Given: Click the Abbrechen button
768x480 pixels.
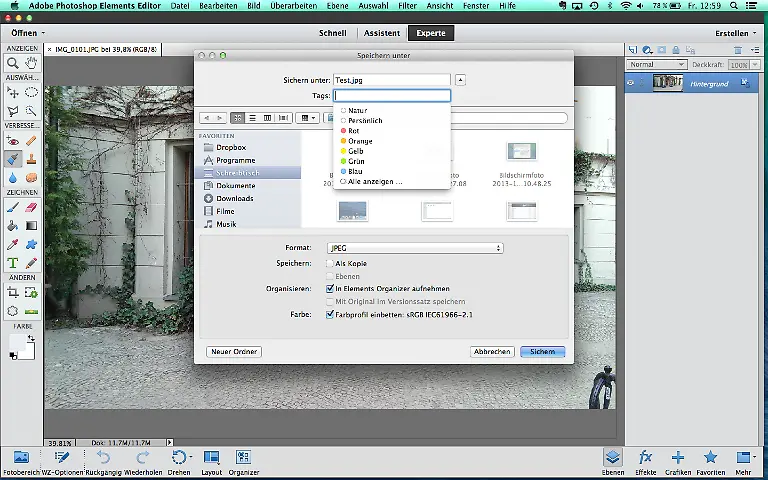Looking at the screenshot, I should tap(492, 352).
